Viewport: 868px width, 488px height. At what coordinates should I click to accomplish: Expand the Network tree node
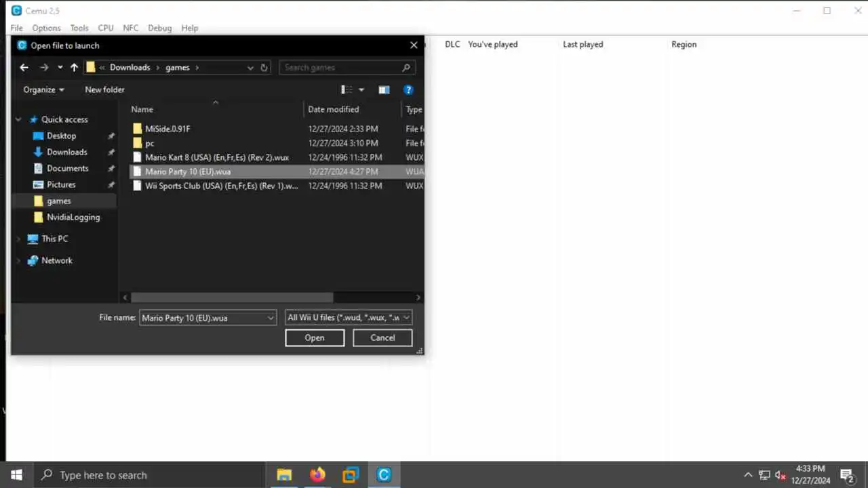click(x=18, y=260)
